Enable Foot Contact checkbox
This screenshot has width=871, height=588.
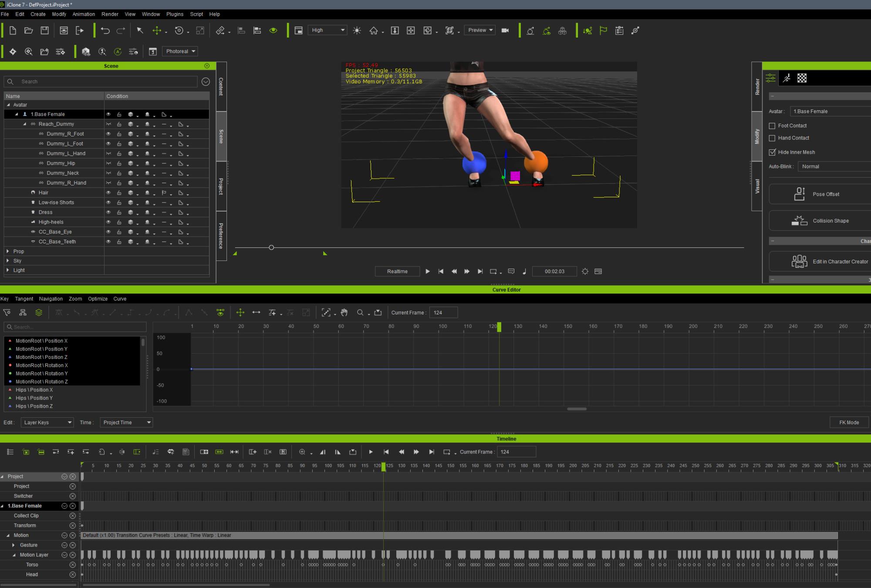(772, 126)
